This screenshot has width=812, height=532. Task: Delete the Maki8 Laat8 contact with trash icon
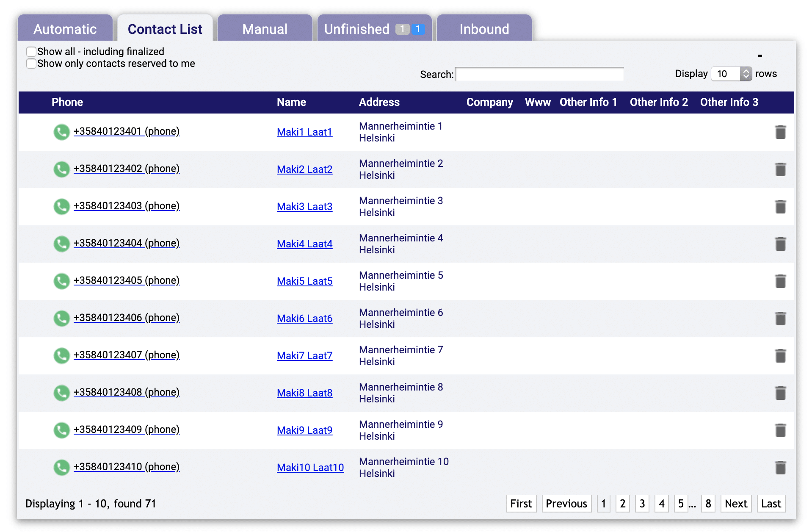pos(780,393)
